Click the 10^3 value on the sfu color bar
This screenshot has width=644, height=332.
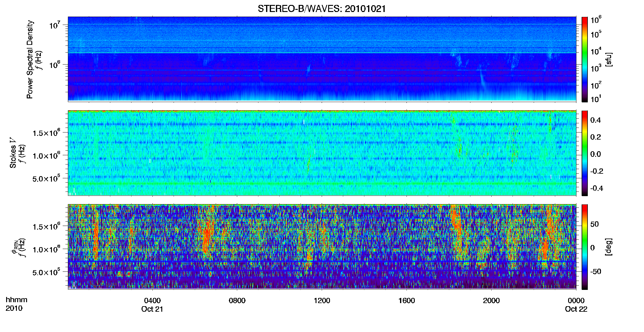596,68
